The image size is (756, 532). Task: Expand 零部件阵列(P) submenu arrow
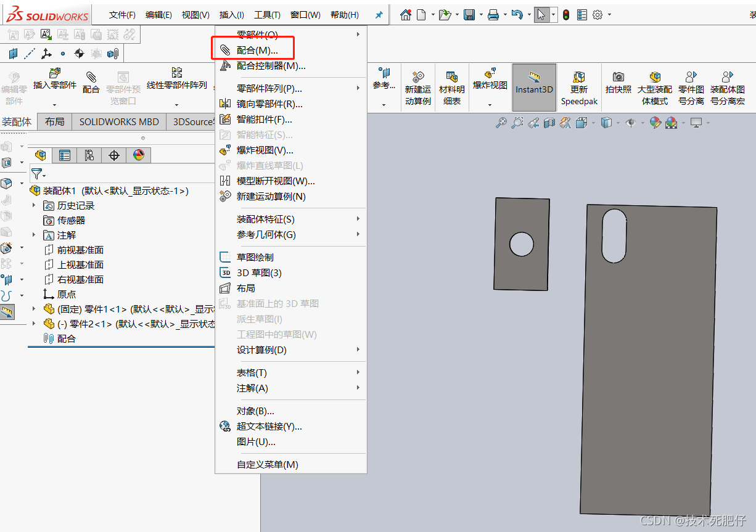(358, 88)
